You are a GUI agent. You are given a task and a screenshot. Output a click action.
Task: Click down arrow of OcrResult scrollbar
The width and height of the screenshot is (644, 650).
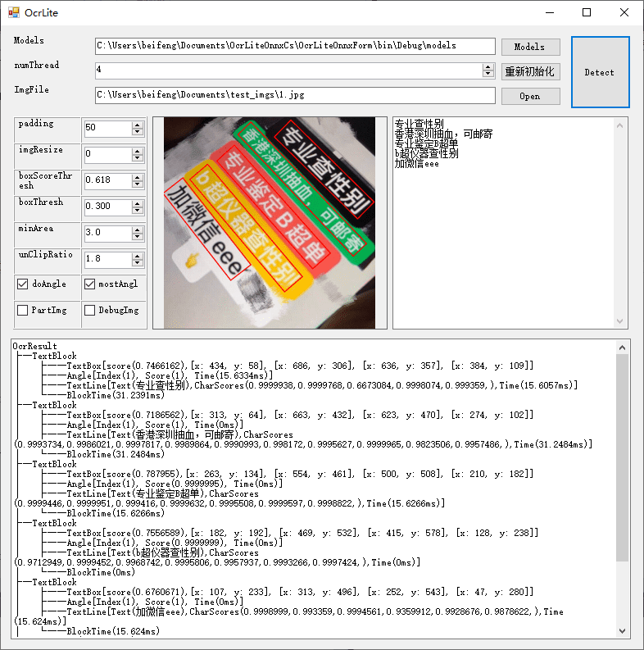point(622,631)
